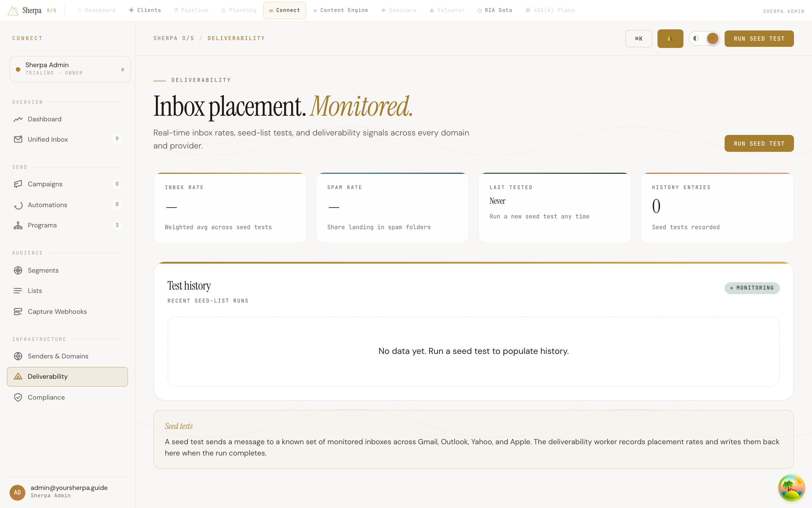Viewport: 812px width, 508px height.
Task: Click the Spam Rate card
Action: pyautogui.click(x=392, y=208)
